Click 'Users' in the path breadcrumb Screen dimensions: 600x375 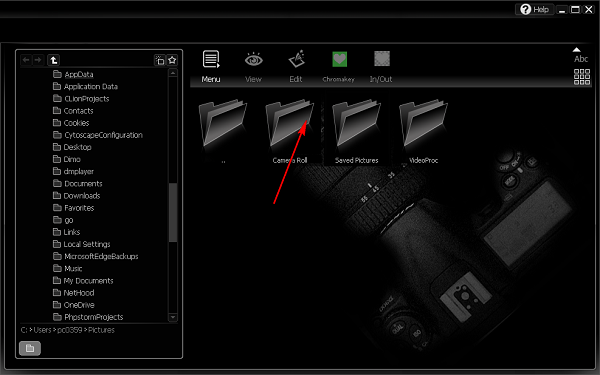(42, 330)
